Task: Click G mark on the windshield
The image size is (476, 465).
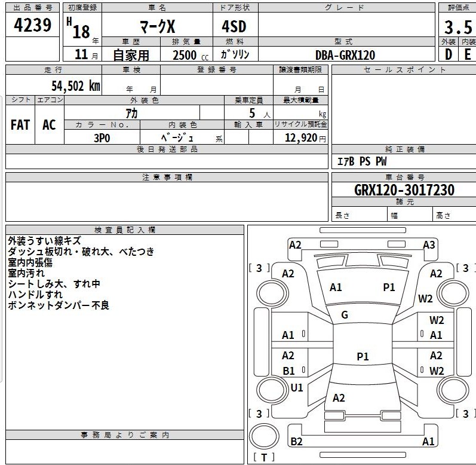Action: tap(345, 314)
